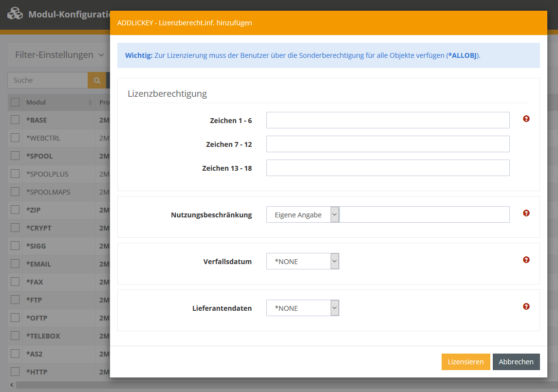Click the Zeichen 7 - 12 input field
The image size is (558, 392).
click(x=388, y=144)
